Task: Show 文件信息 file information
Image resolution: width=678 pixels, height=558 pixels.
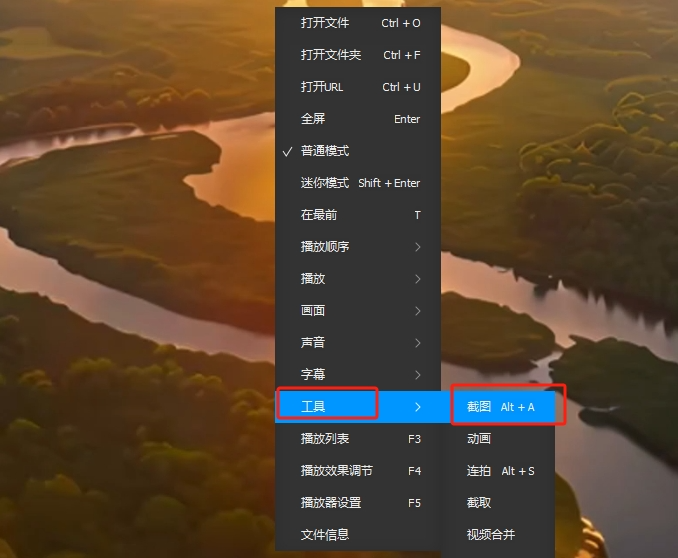Action: click(x=358, y=535)
